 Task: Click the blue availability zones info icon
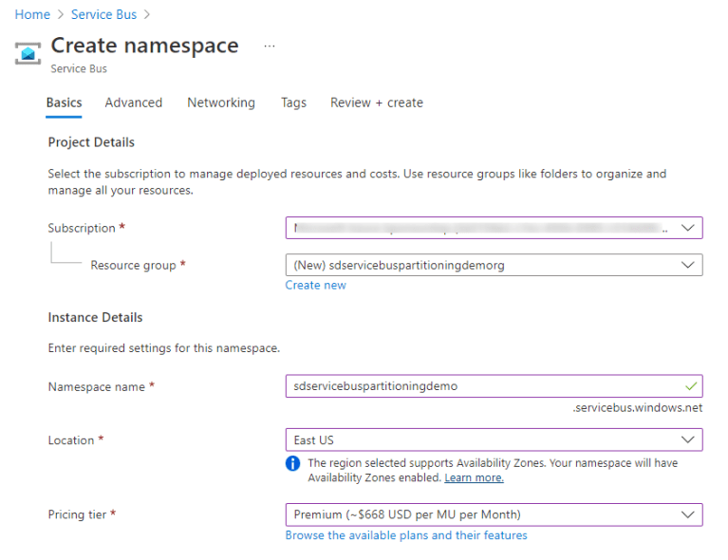pyautogui.click(x=292, y=463)
